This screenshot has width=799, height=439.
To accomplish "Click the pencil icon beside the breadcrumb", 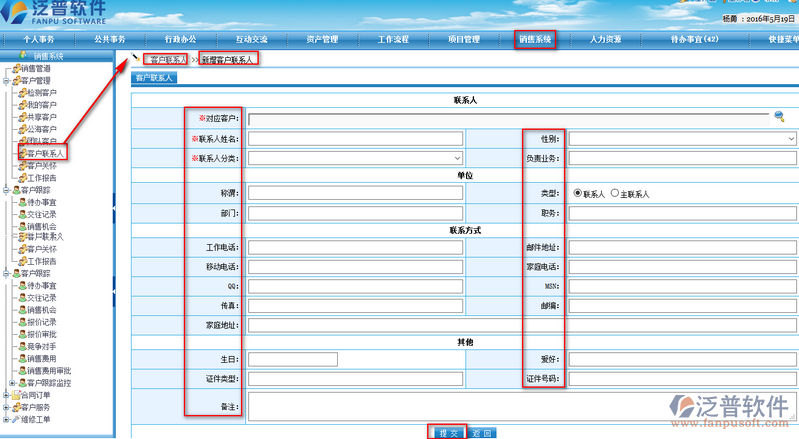I will 135,57.
